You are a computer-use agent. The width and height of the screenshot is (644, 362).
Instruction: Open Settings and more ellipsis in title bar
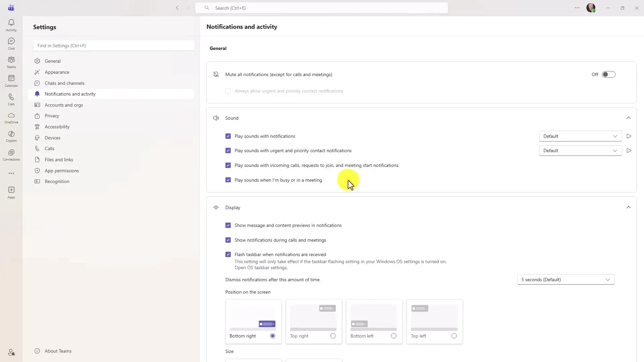click(x=577, y=8)
